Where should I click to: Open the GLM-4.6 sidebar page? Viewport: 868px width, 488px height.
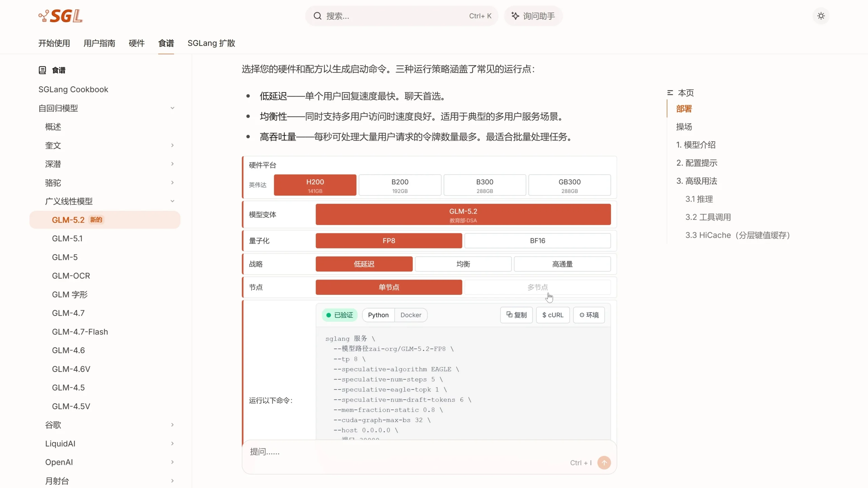coord(68,350)
